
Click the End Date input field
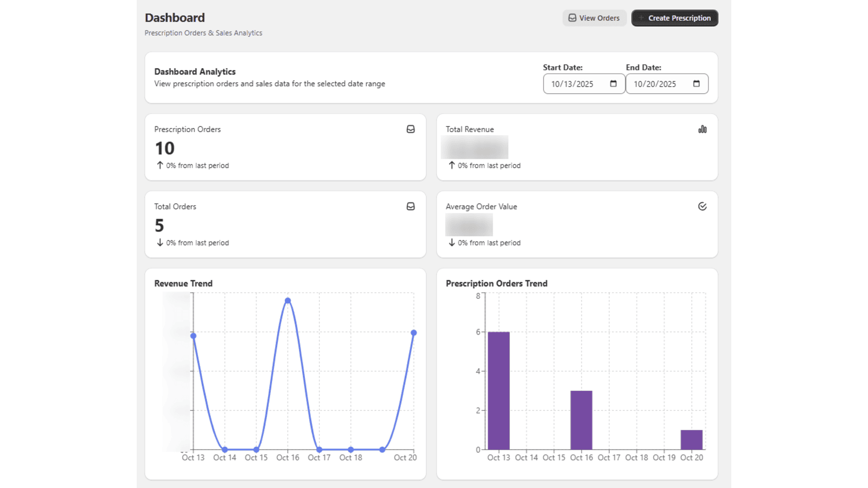point(658,84)
